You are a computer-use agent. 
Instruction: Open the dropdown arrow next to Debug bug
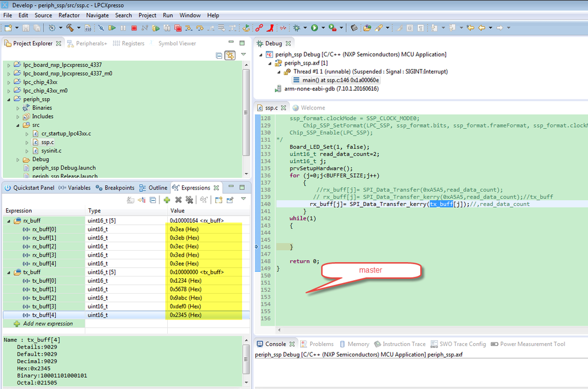pos(305,28)
